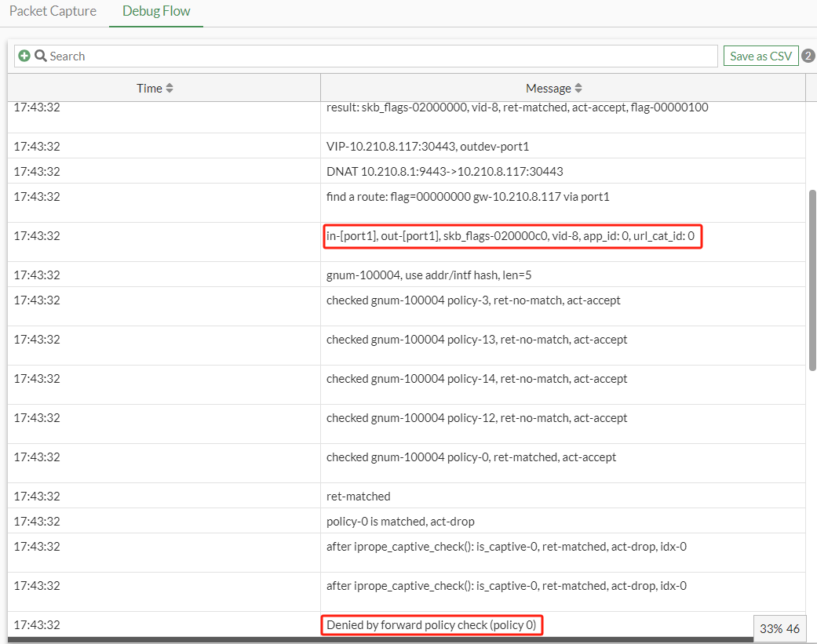The image size is (817, 644).
Task: Sort by the Message column arrows icon
Action: tap(578, 89)
